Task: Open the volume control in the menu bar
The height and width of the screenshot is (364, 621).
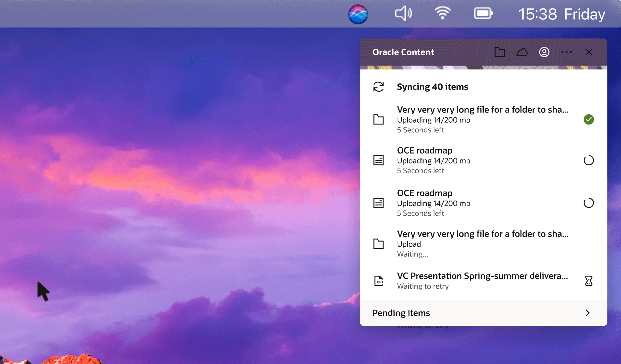Action: click(403, 14)
